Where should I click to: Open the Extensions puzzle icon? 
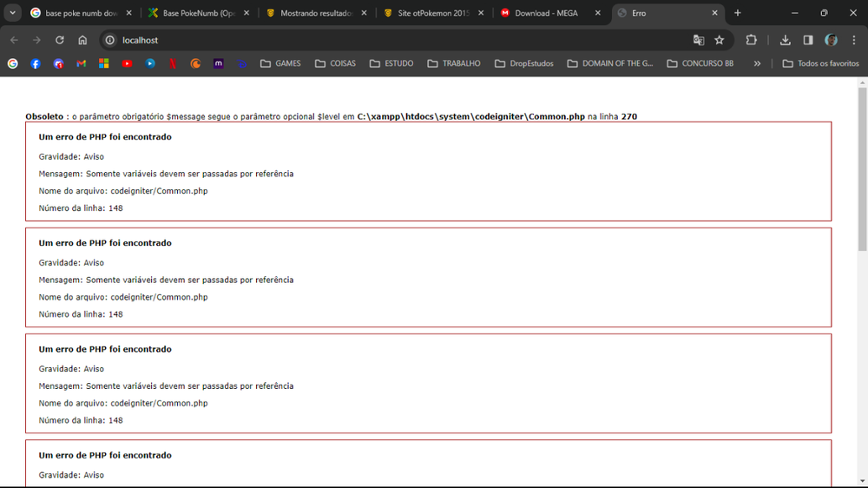pyautogui.click(x=752, y=40)
